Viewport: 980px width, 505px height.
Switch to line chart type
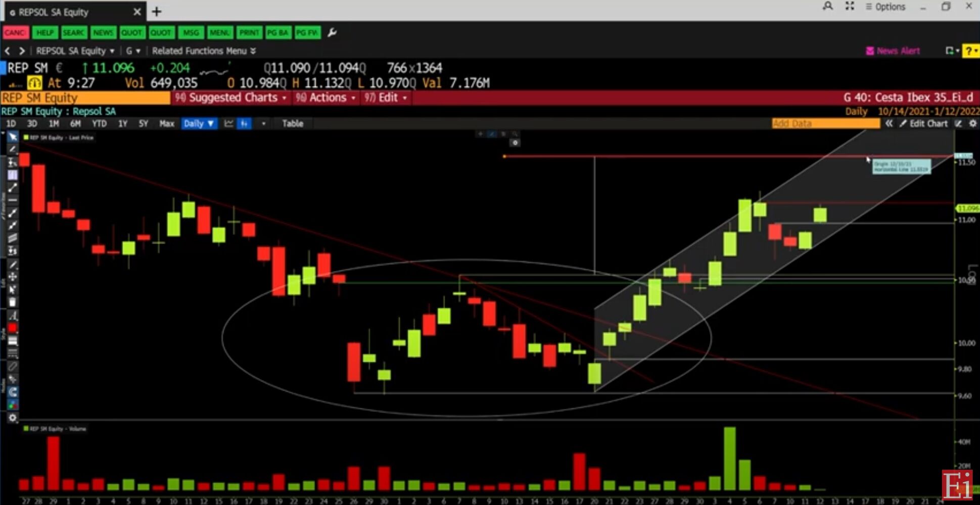[x=229, y=124]
